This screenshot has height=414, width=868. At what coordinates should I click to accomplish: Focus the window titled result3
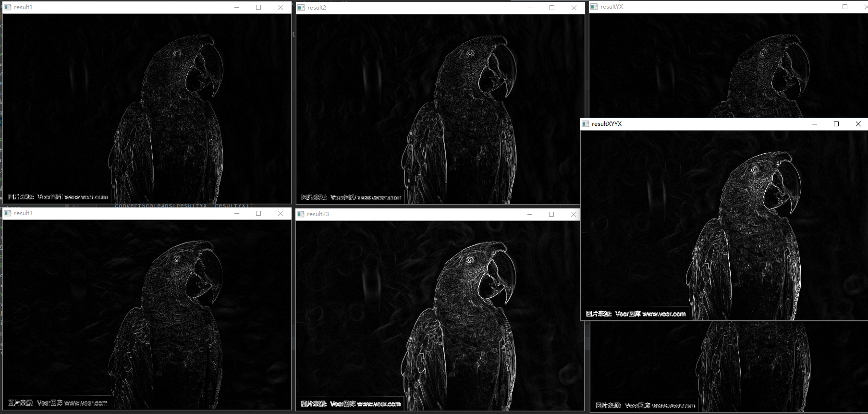(x=23, y=213)
